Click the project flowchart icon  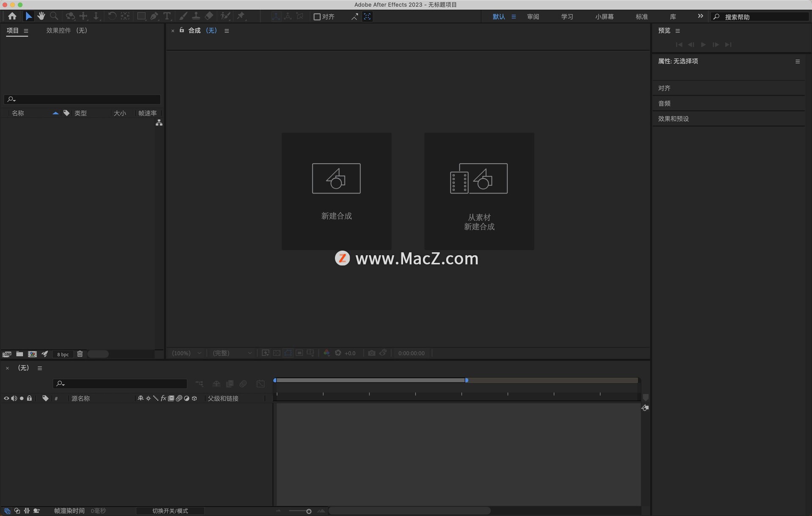coord(159,123)
